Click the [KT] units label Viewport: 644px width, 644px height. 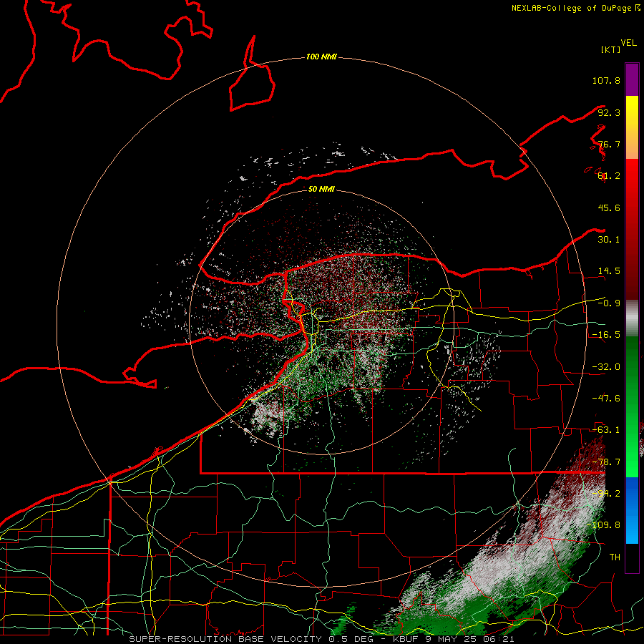[611, 49]
